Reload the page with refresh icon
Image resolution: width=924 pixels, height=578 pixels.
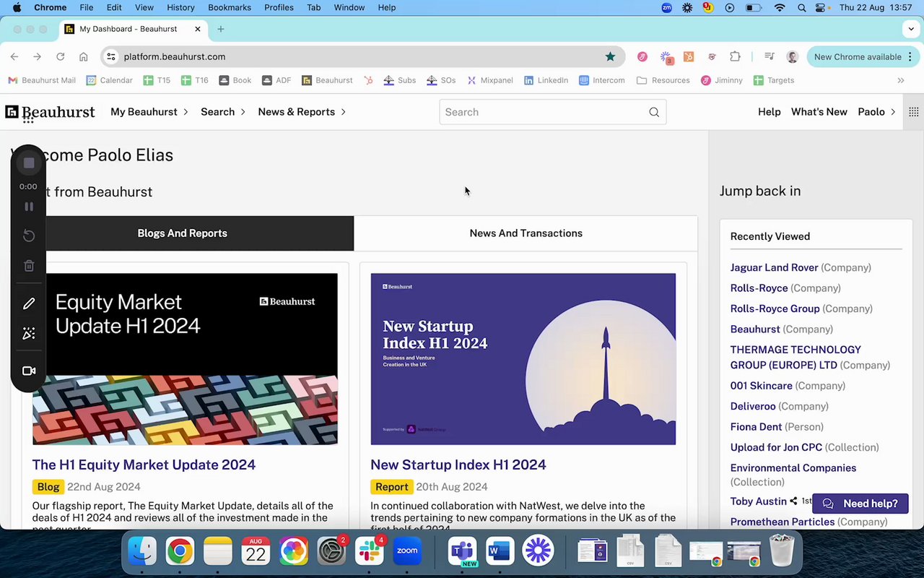[60, 56]
